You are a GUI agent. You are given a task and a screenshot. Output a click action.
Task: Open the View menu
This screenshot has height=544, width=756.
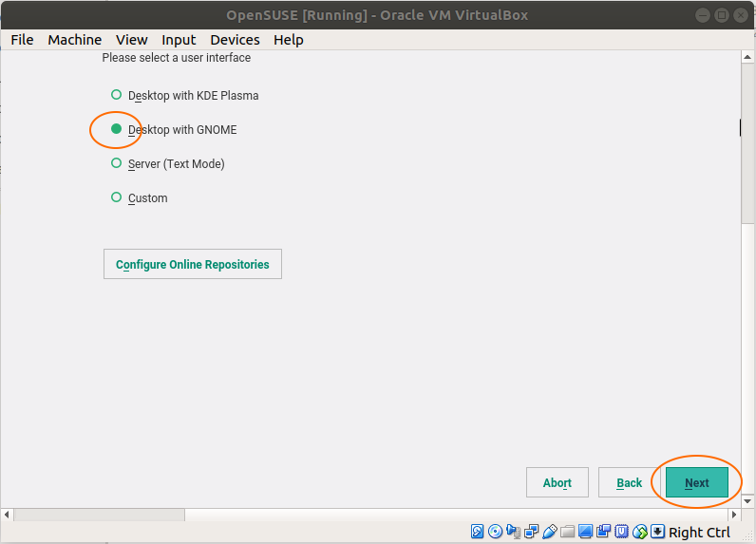pyautogui.click(x=132, y=40)
